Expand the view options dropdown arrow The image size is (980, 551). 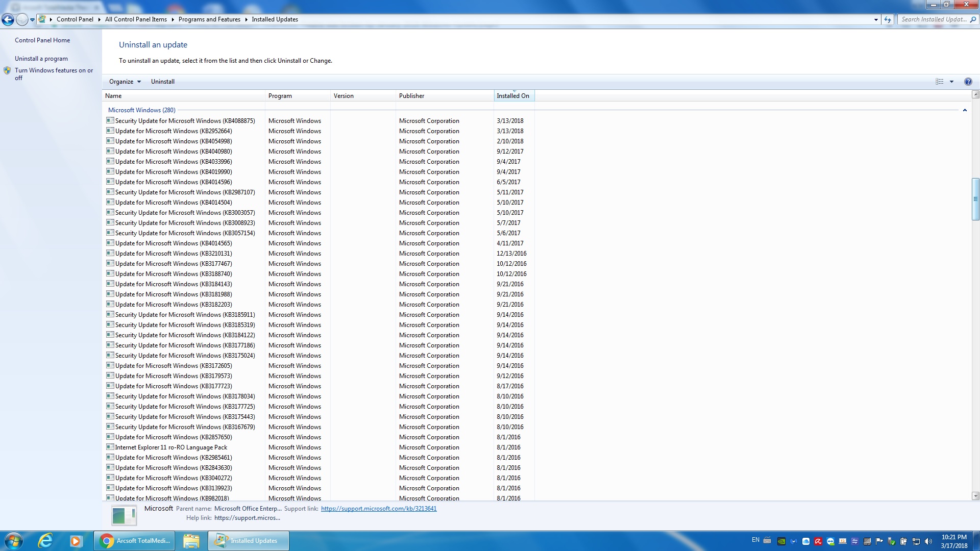[951, 82]
